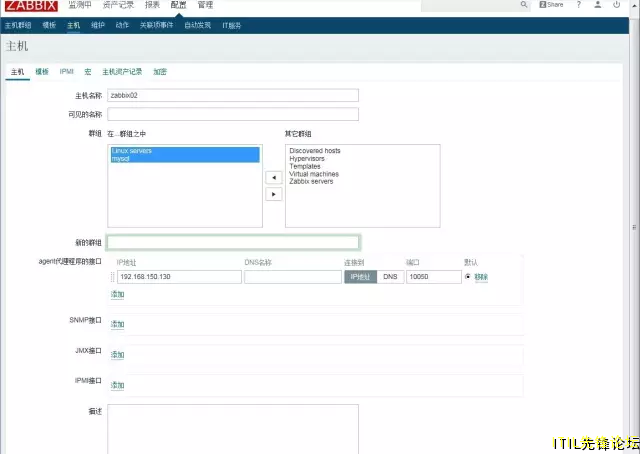This screenshot has width=640, height=454.
Task: Click the host name field with zabbix02
Action: click(x=233, y=95)
